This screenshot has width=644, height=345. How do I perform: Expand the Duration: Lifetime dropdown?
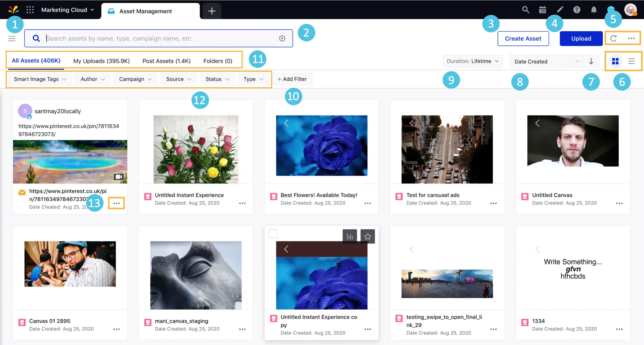[x=472, y=61]
